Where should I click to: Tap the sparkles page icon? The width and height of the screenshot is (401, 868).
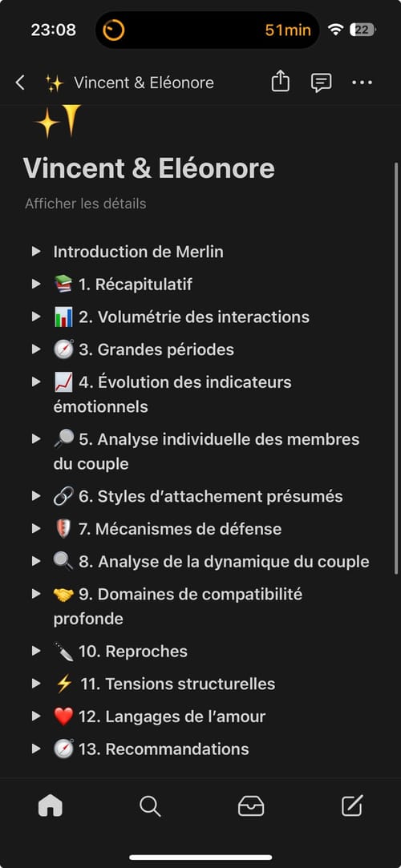coord(58,121)
